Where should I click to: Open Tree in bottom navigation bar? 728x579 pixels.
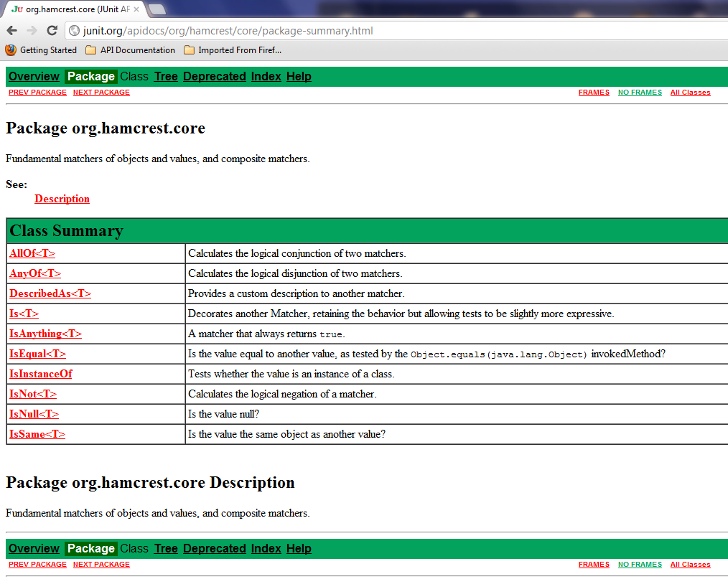click(167, 548)
